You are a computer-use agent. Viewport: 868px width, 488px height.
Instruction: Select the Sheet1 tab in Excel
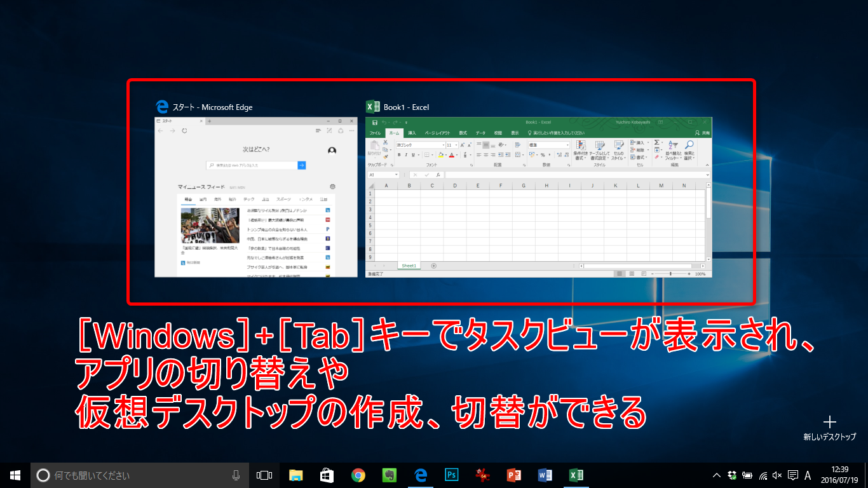coord(409,266)
